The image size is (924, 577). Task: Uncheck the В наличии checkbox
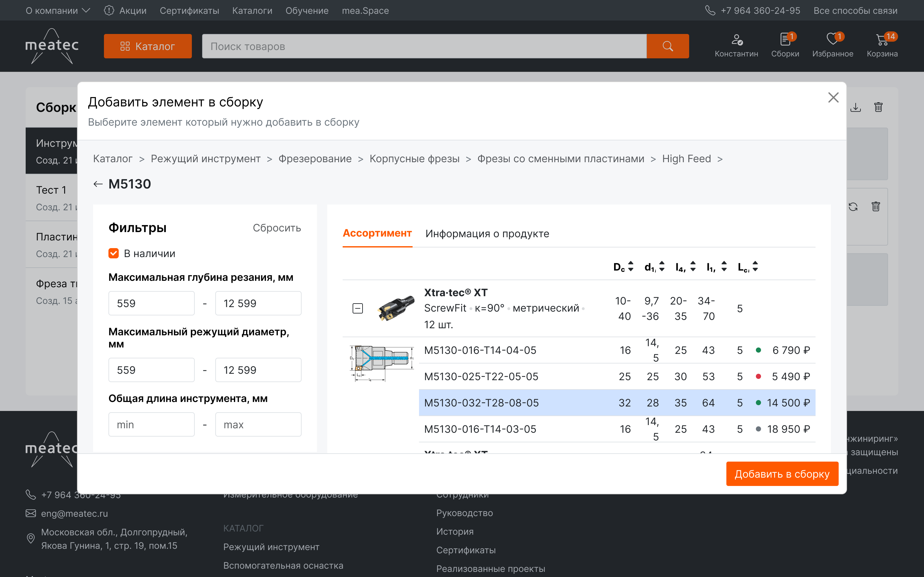point(114,253)
